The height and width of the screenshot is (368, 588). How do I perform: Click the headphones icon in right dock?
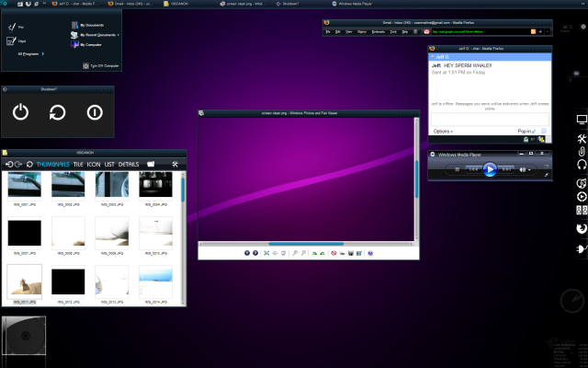pos(582,165)
